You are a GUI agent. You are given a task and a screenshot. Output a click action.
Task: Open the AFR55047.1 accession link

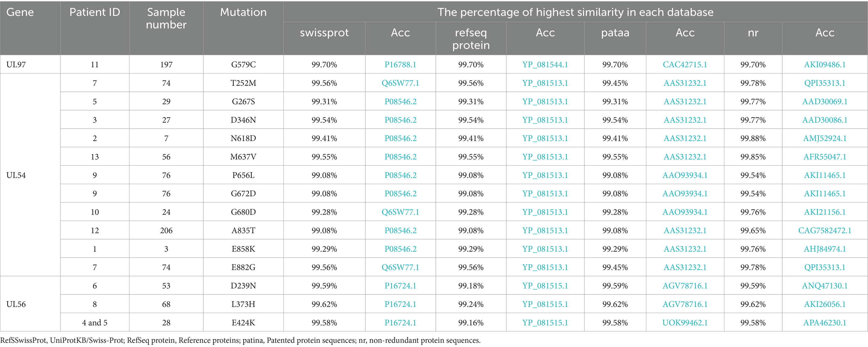tap(825, 157)
